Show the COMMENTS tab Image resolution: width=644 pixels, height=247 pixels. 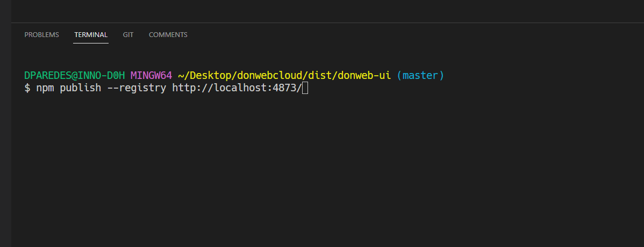(168, 35)
